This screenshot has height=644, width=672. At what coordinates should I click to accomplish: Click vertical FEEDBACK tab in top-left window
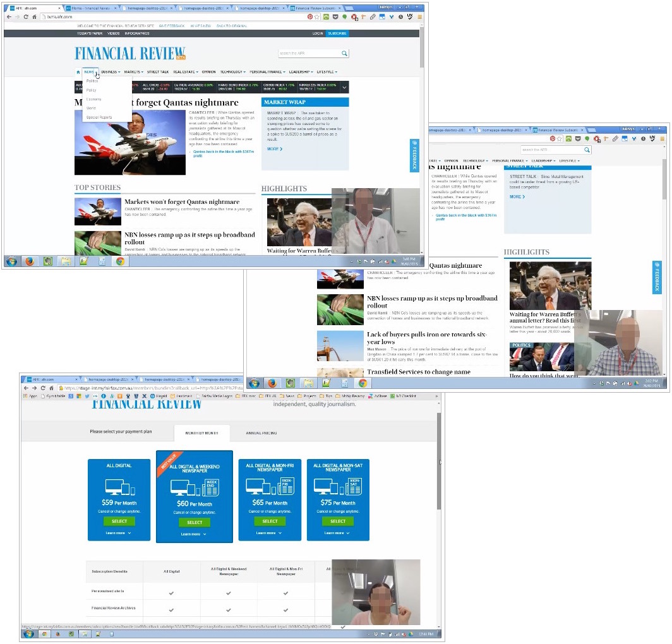[414, 155]
